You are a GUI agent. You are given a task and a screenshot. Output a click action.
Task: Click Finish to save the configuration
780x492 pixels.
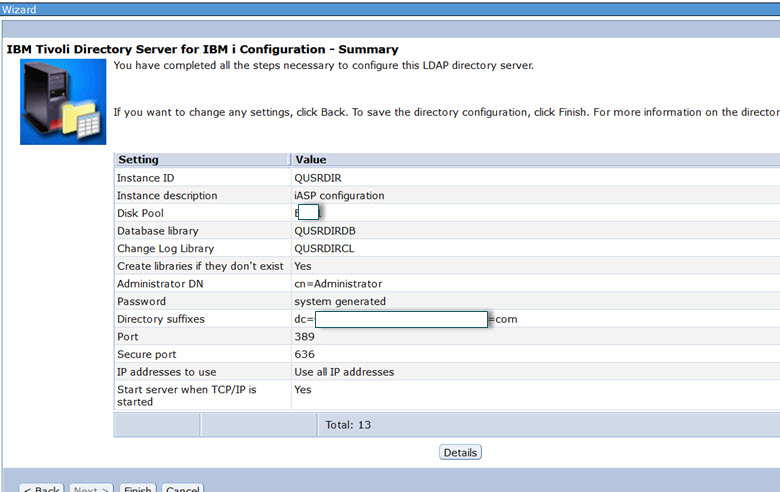click(137, 489)
